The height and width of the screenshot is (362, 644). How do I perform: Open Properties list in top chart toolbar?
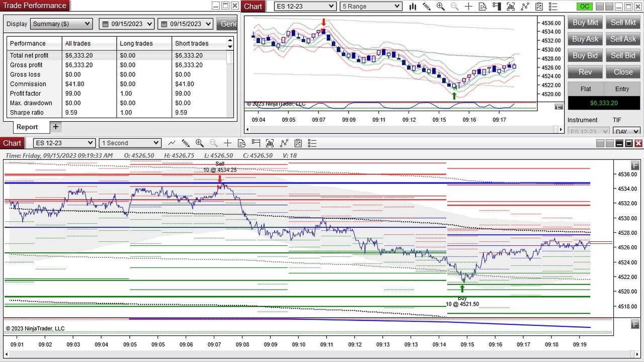click(x=553, y=7)
